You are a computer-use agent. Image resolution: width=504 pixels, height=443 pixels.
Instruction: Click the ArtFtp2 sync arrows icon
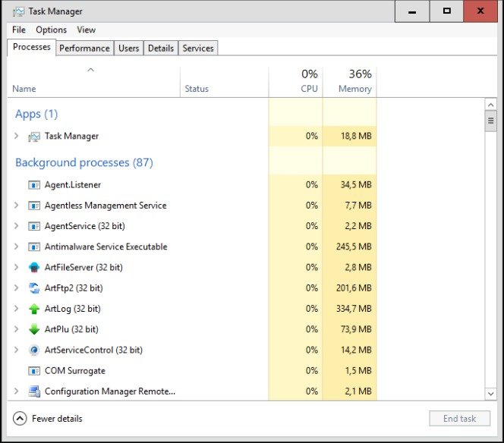[34, 288]
